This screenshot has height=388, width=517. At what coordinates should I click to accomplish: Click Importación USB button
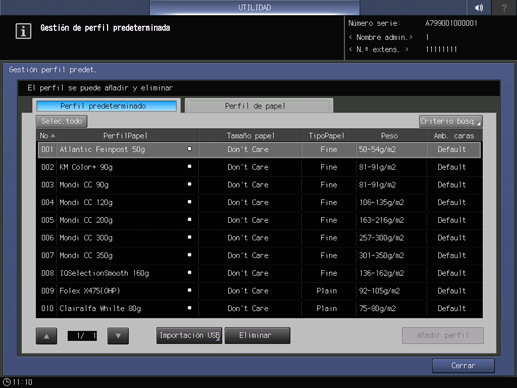pyautogui.click(x=189, y=335)
